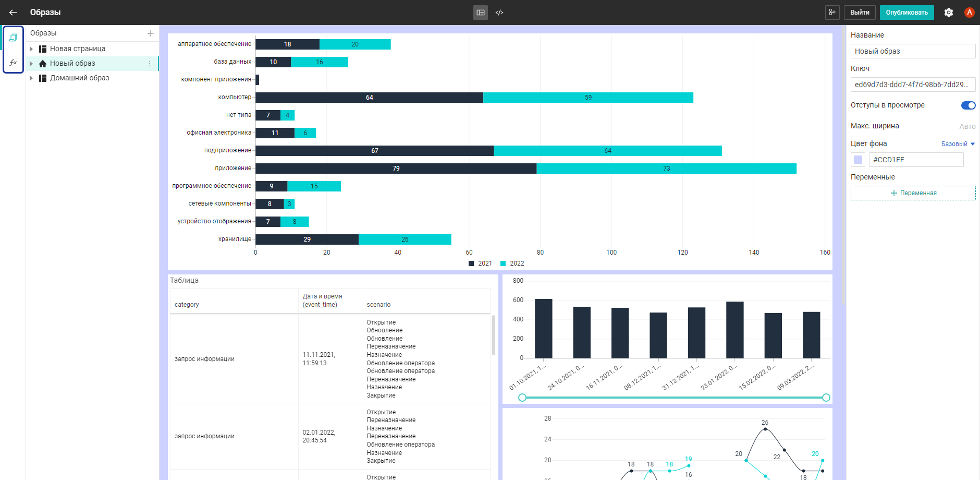Click приложение 2021 bar with value 79
This screenshot has height=480, width=980.
point(396,169)
